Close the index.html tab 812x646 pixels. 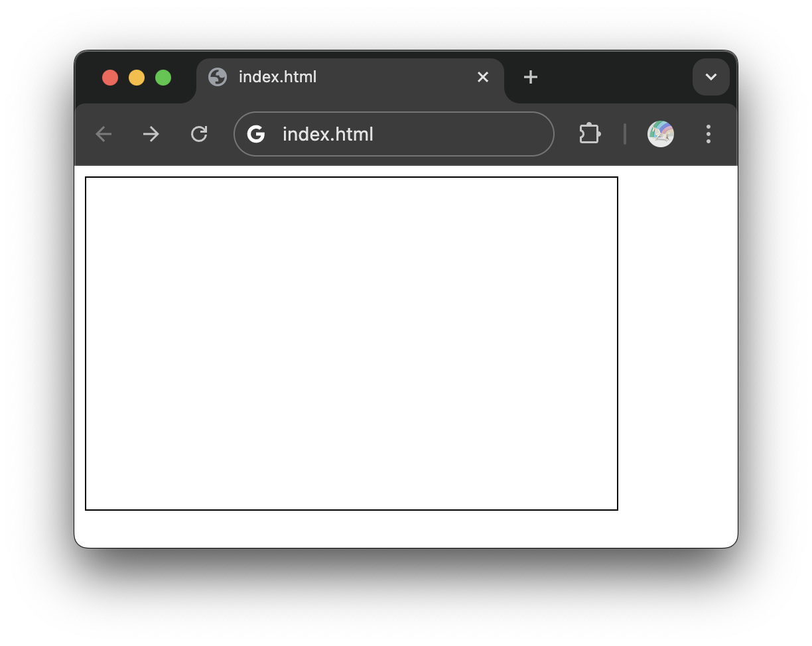(x=483, y=77)
